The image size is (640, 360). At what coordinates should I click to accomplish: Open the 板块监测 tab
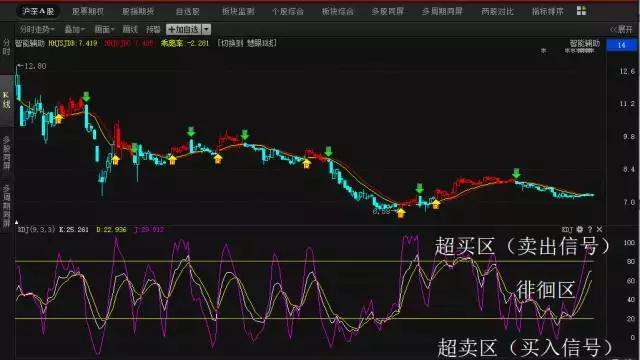pyautogui.click(x=238, y=11)
